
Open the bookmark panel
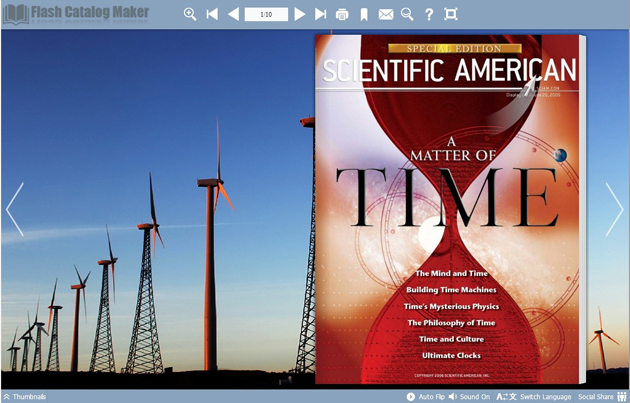364,15
